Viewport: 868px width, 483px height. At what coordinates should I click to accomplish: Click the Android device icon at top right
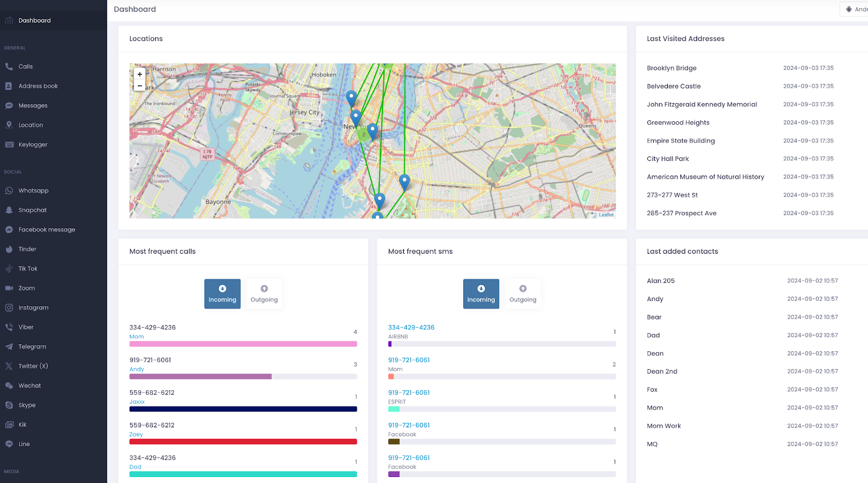849,9
